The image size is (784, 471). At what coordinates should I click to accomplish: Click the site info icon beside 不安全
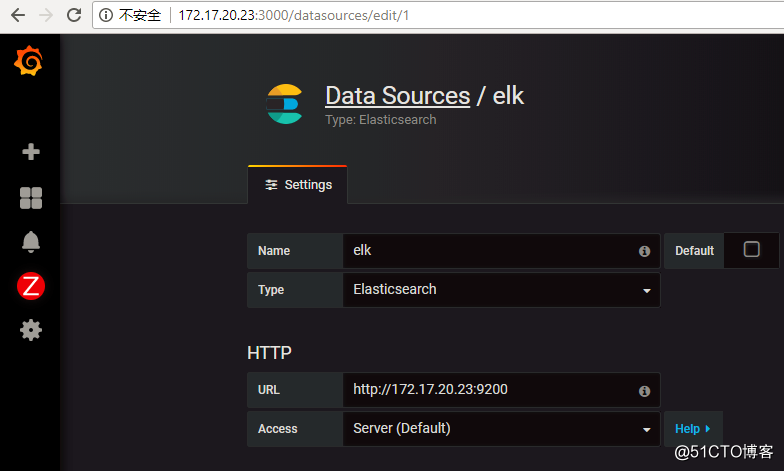106,15
